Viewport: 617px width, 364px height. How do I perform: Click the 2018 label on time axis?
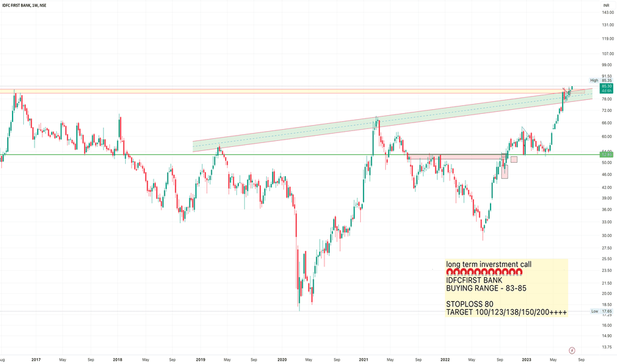point(117,359)
